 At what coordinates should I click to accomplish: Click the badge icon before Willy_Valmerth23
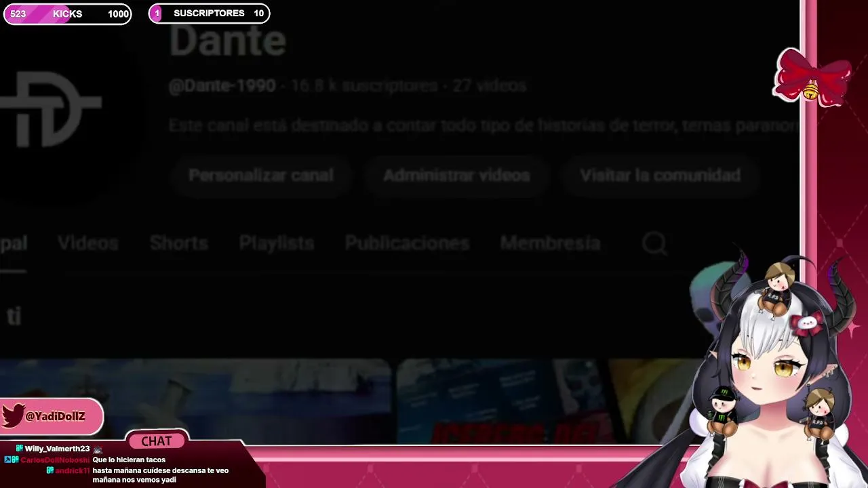coord(20,449)
